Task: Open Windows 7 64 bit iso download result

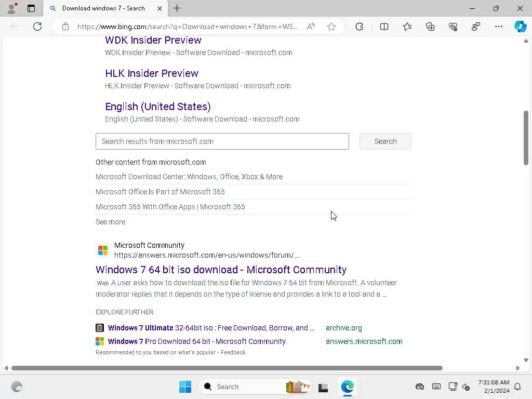Action: (x=221, y=270)
